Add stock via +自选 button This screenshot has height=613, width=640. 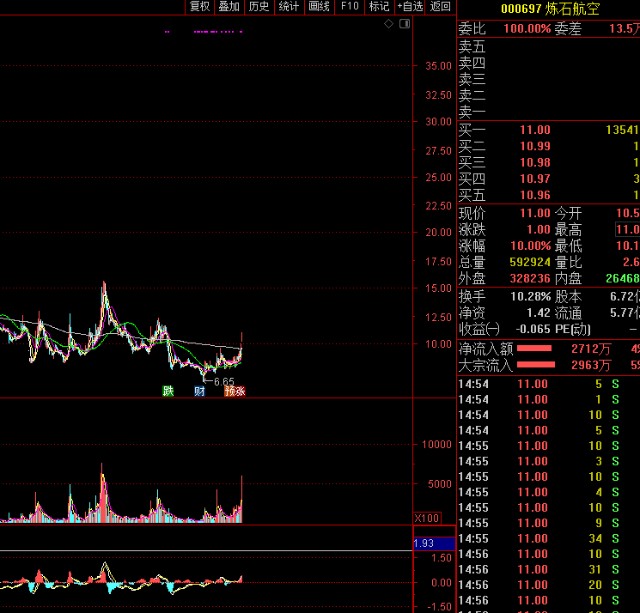410,6
